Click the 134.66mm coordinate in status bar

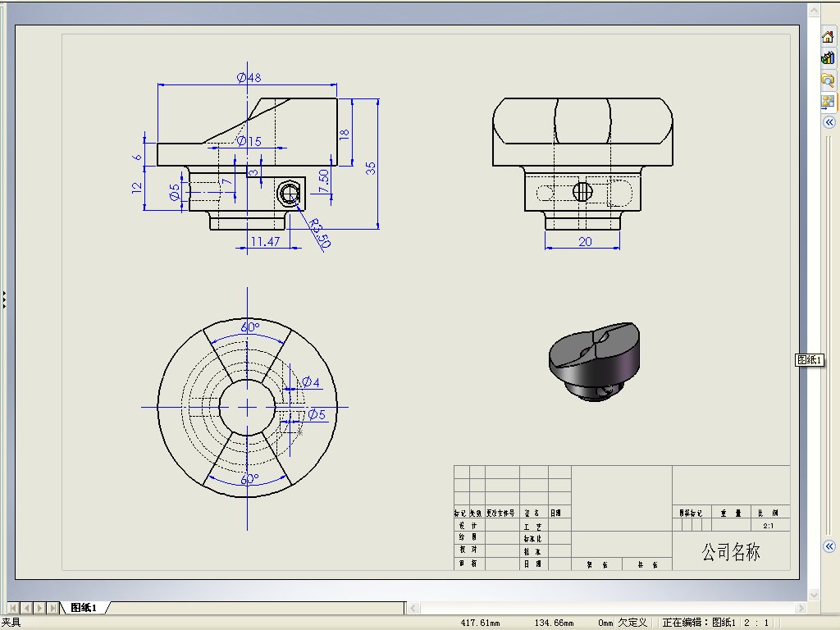pyautogui.click(x=554, y=623)
